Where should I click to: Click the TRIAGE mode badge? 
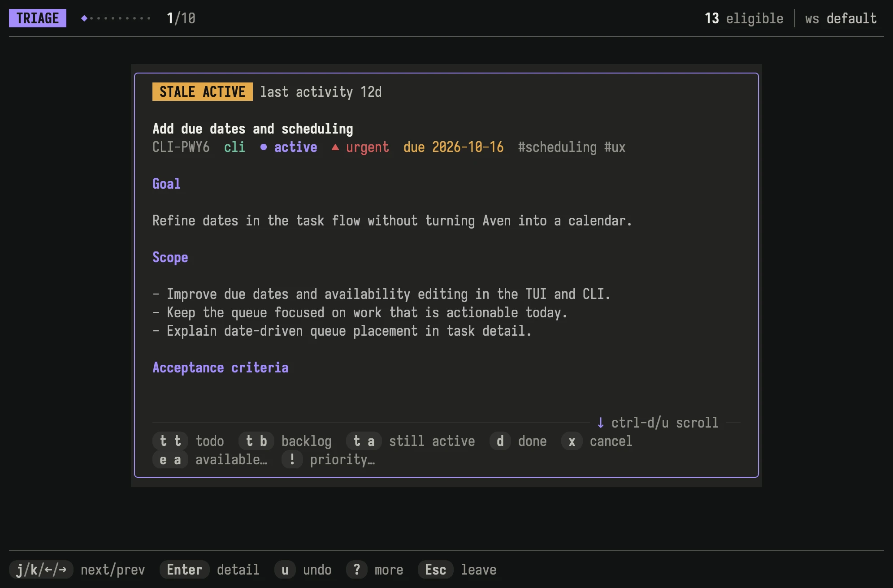click(x=38, y=18)
